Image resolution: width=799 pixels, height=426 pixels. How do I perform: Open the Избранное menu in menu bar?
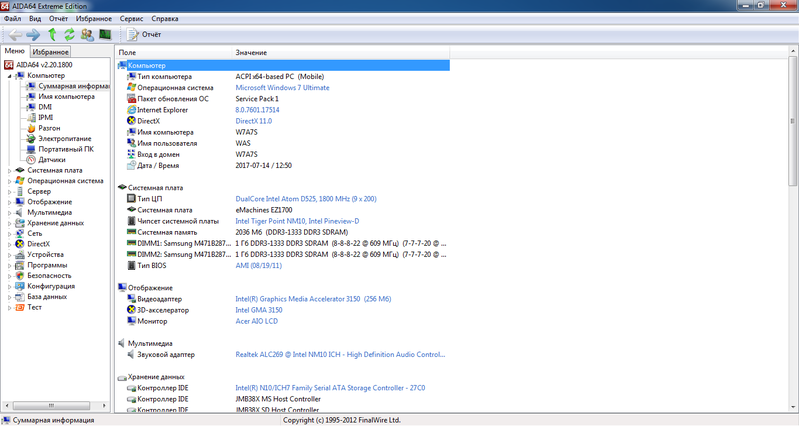(x=94, y=19)
